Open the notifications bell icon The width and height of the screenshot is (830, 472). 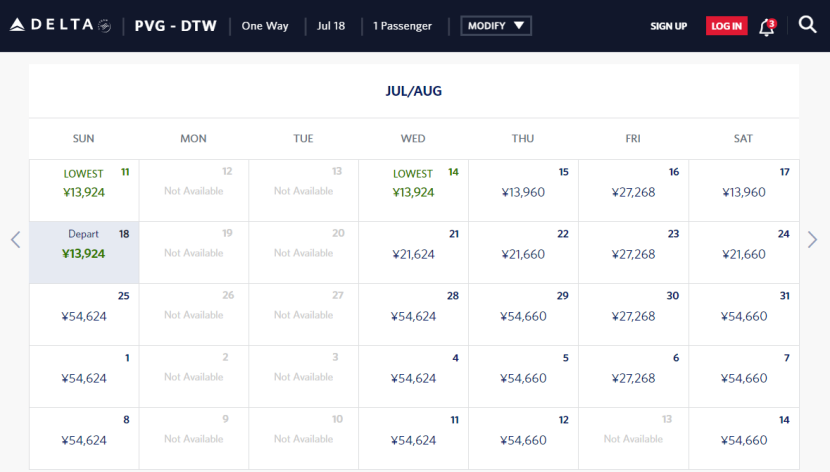tap(767, 26)
